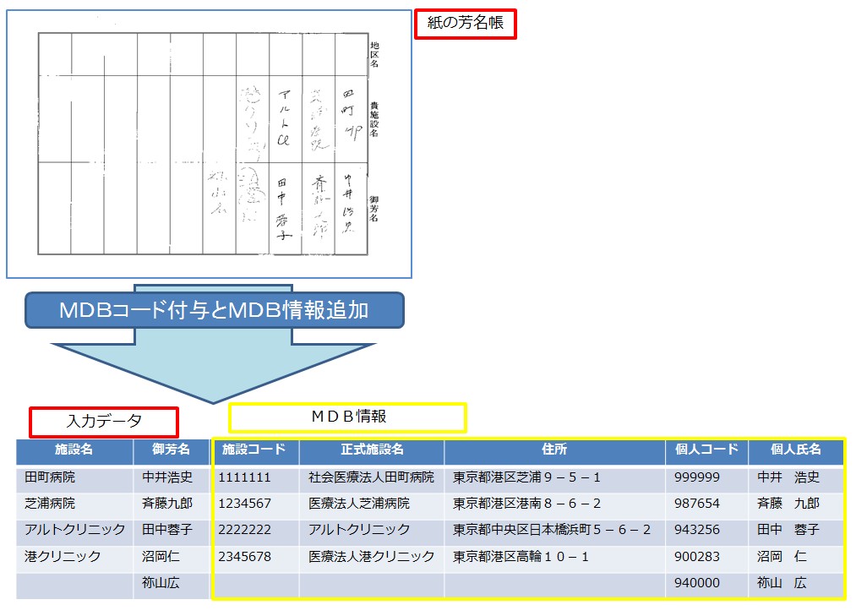Select the 医療法人港クリニック cell

(x=371, y=558)
